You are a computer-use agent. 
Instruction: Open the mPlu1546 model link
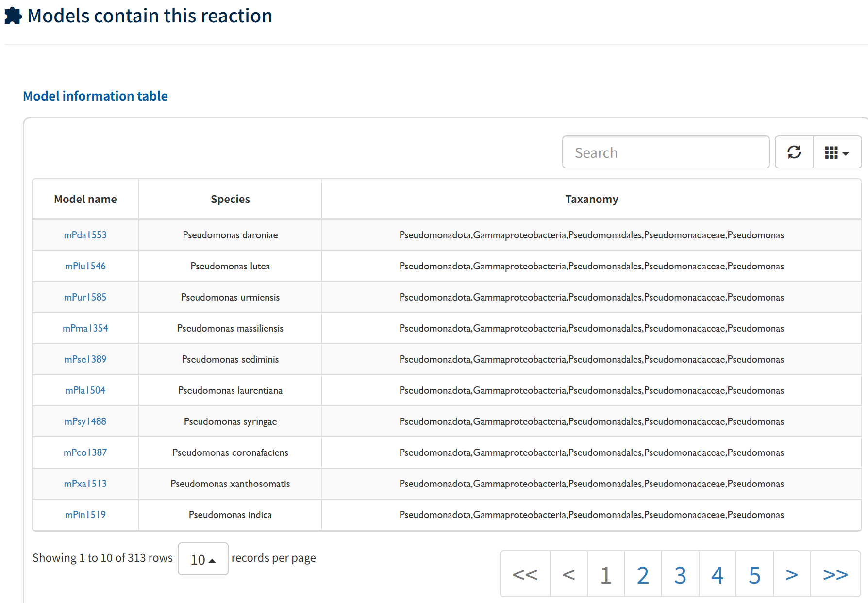click(85, 266)
